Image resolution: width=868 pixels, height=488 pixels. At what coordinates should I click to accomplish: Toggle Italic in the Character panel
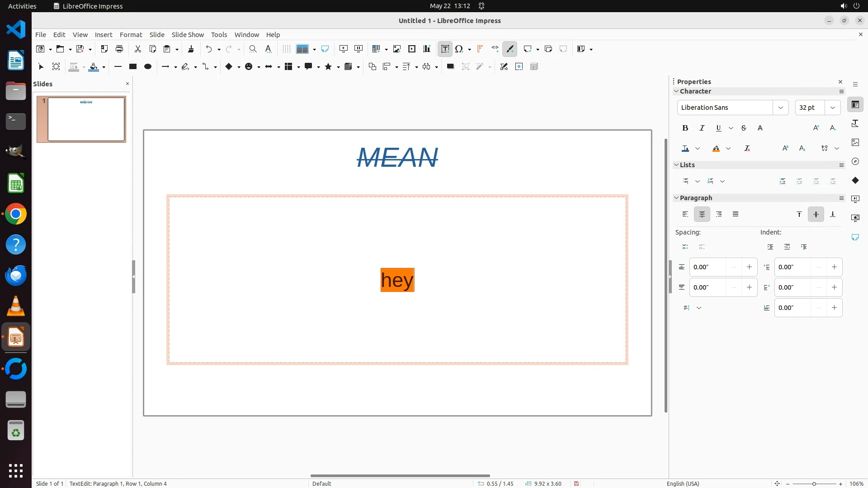702,128
